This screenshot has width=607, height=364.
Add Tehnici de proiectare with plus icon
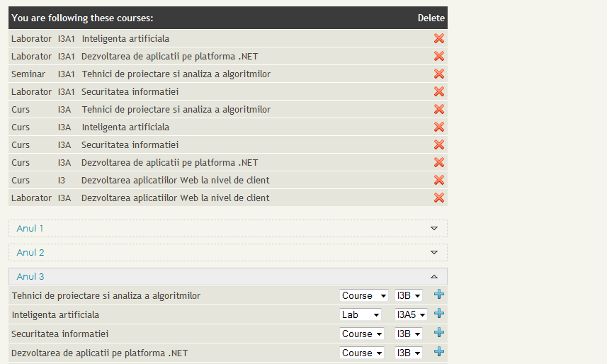pyautogui.click(x=439, y=295)
